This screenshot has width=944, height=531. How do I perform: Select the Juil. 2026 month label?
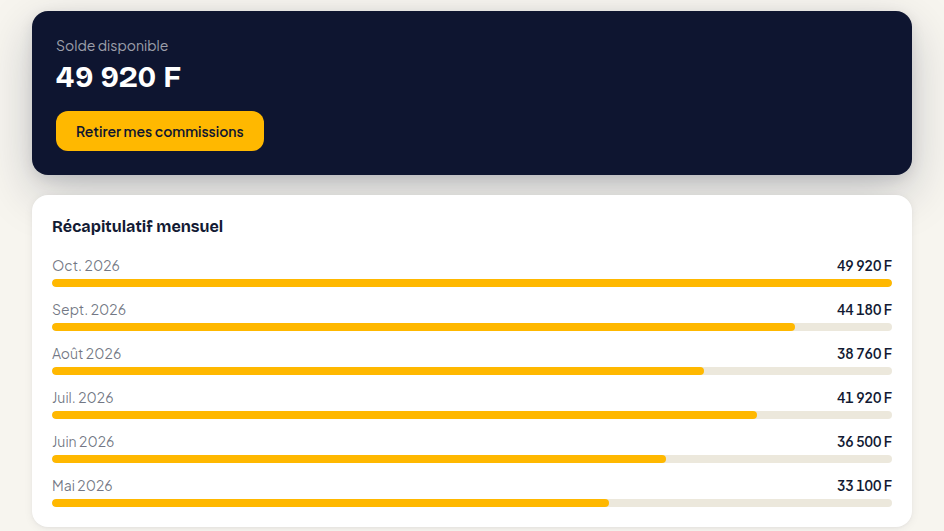tap(82, 397)
